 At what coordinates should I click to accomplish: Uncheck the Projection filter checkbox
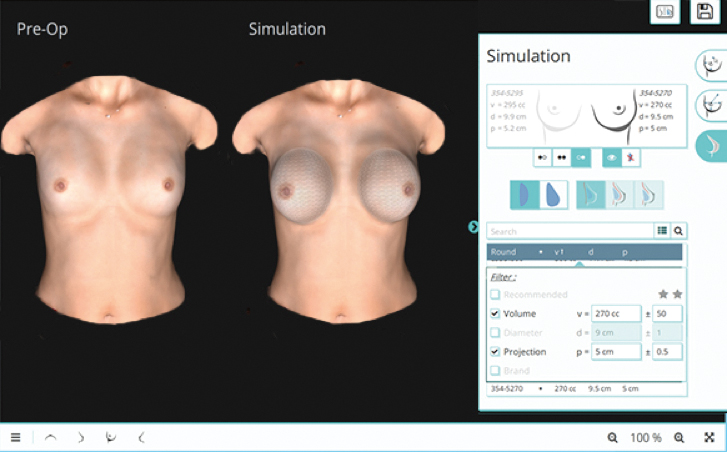(x=495, y=352)
